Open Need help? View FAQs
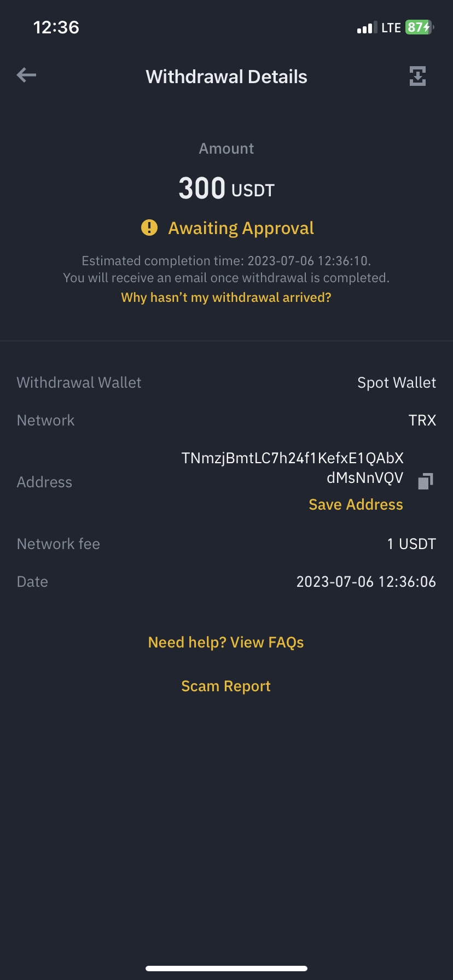The height and width of the screenshot is (980, 453). point(226,642)
